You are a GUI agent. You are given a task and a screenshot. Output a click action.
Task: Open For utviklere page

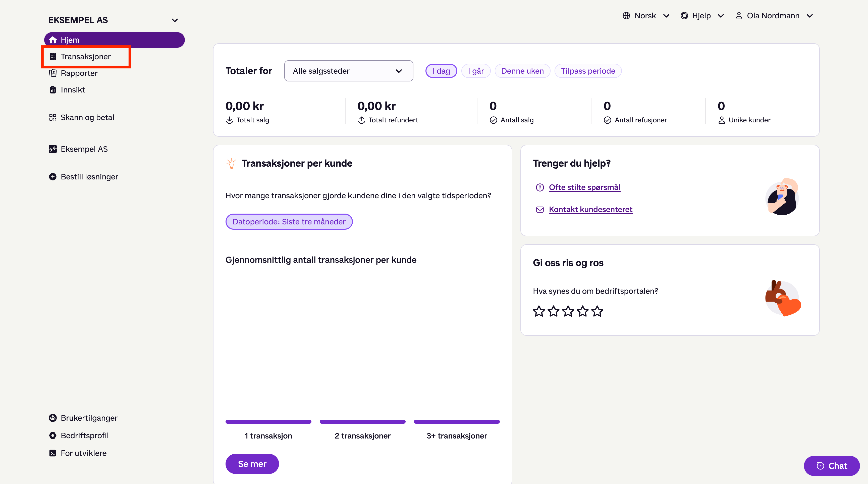point(84,453)
